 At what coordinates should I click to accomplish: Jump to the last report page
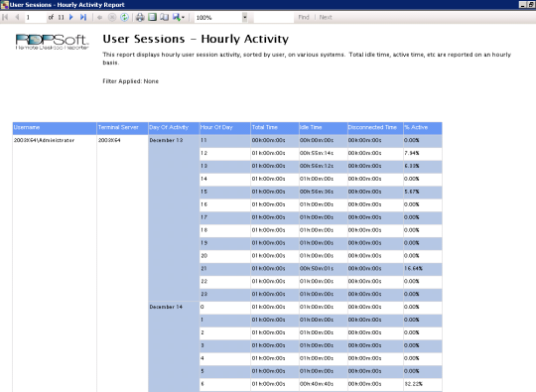point(83,17)
